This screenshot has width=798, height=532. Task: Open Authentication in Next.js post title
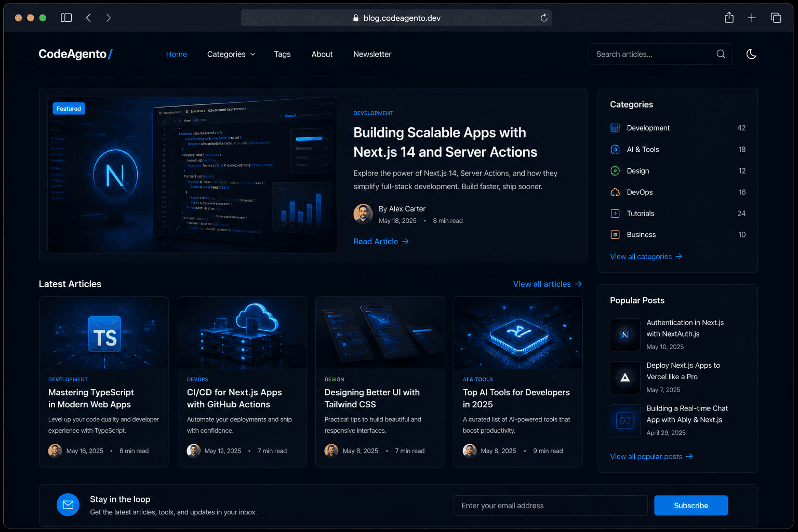coord(685,328)
